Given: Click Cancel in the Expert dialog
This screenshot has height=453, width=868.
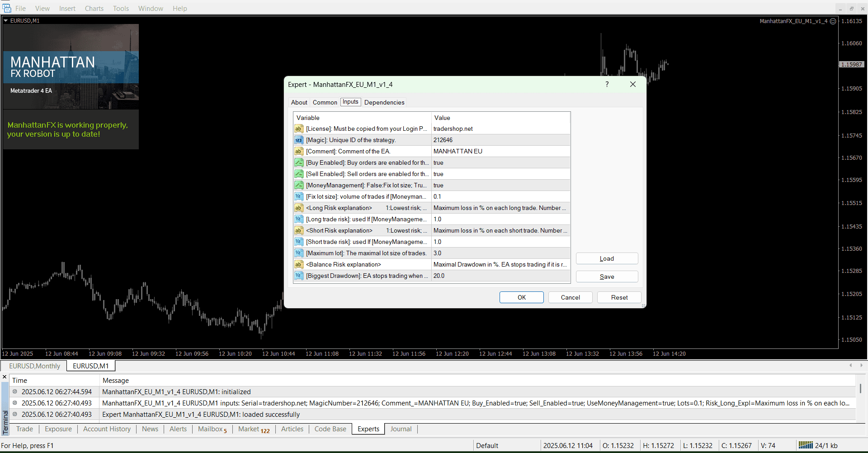Looking at the screenshot, I should [571, 297].
